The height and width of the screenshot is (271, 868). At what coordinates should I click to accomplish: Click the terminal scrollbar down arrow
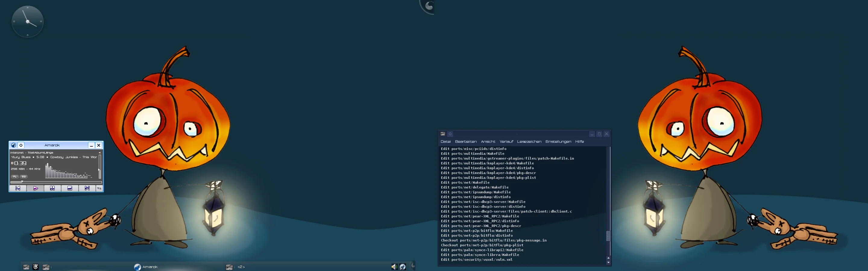(x=608, y=262)
